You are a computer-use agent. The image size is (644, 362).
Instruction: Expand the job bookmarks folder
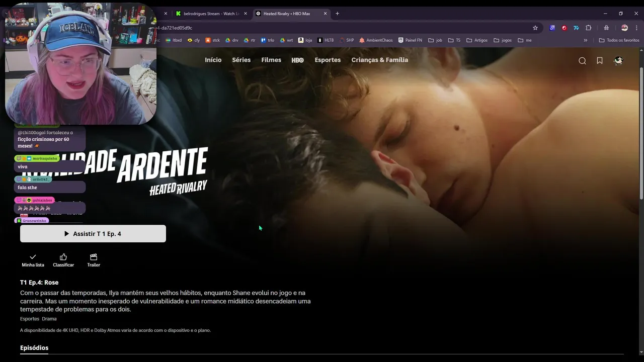tap(435, 40)
